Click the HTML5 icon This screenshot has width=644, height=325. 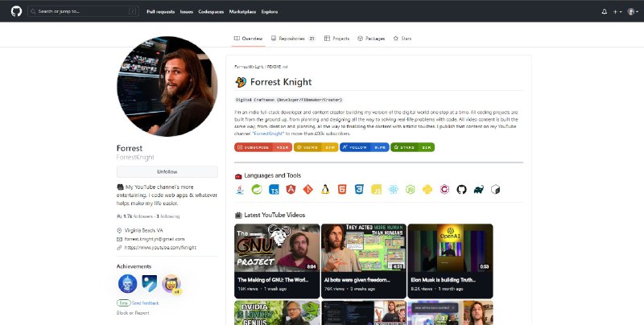coord(342,190)
